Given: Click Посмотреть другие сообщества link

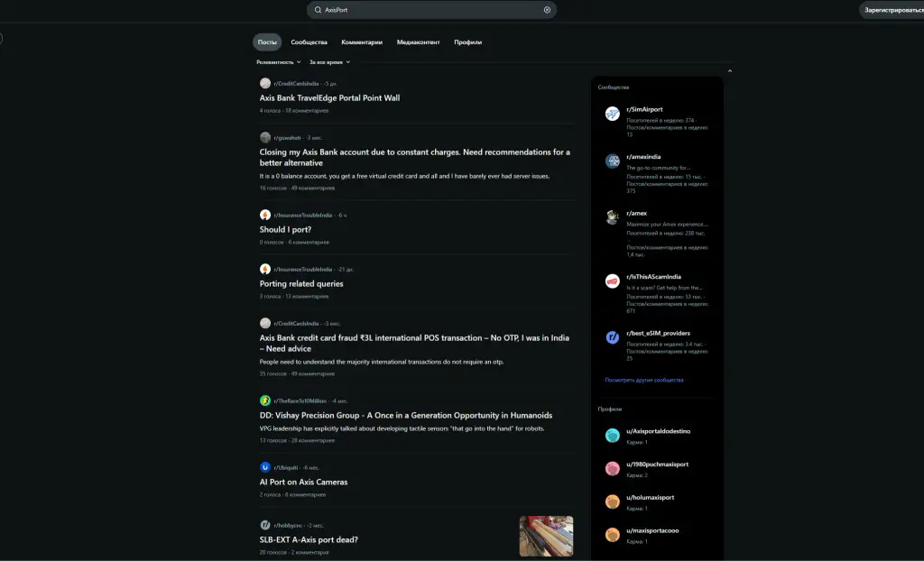Looking at the screenshot, I should click(x=644, y=380).
